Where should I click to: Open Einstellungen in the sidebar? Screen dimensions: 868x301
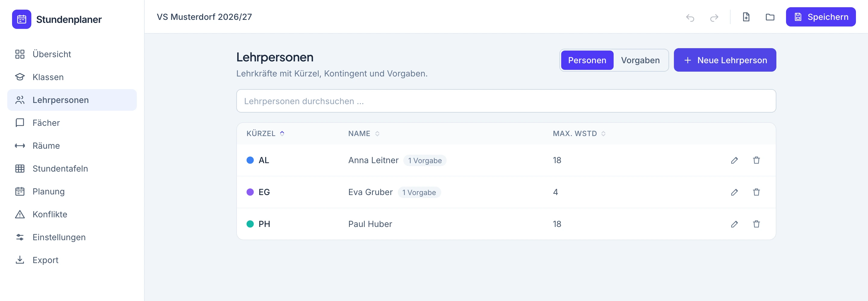click(x=72, y=237)
